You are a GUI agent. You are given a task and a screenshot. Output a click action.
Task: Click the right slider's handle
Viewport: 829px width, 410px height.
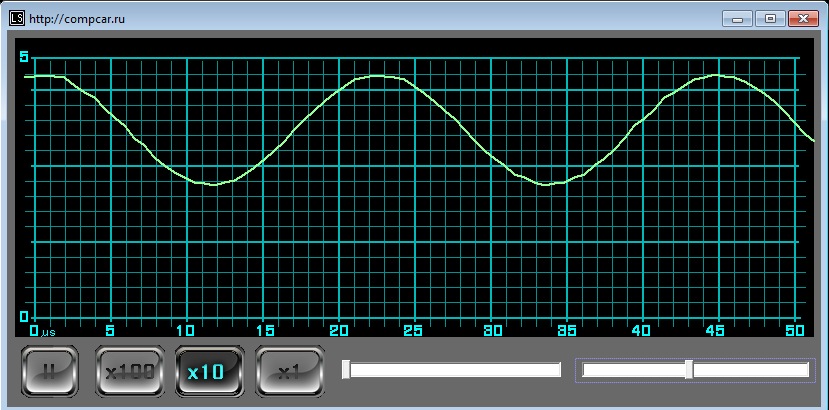[x=689, y=370]
